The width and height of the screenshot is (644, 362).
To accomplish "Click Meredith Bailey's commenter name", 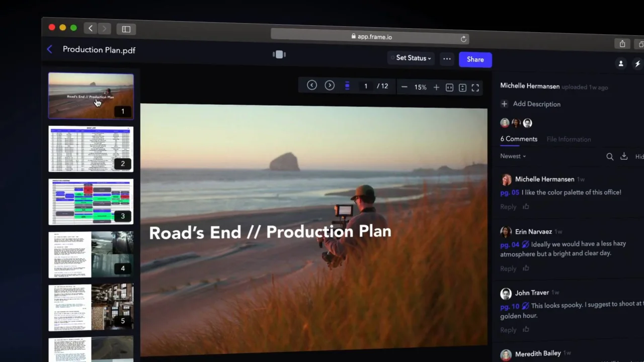I will tap(538, 353).
